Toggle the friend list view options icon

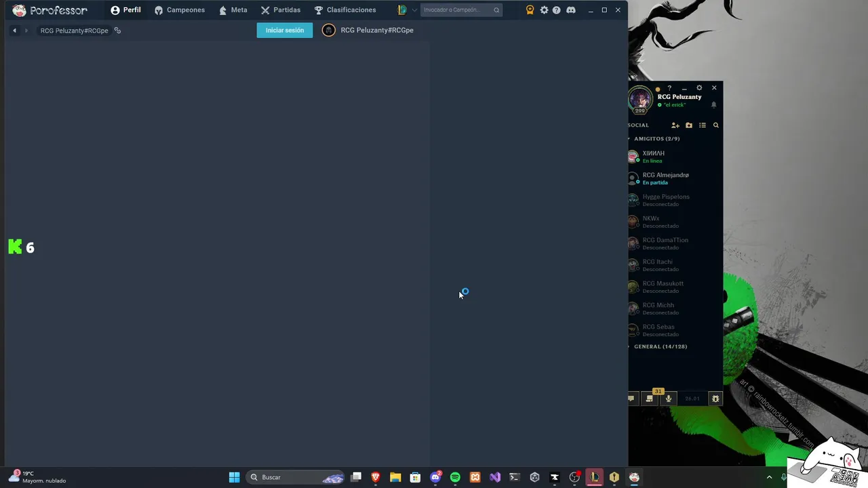click(703, 125)
